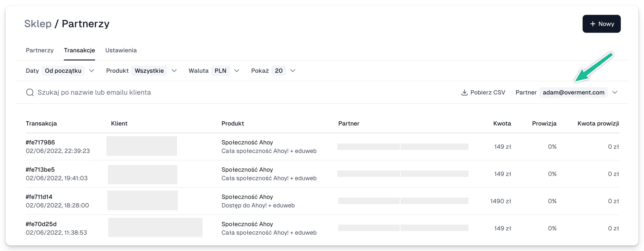Download transactions via Pobierz CSV
This screenshot has width=644, height=251.
[x=483, y=92]
